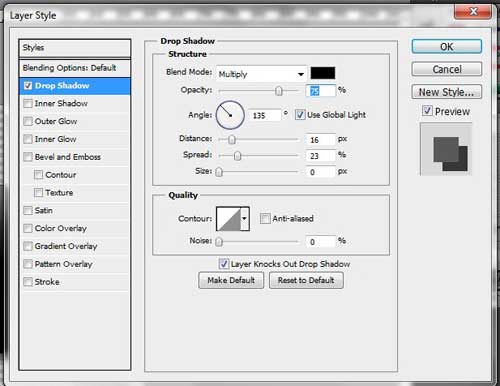The image size is (500, 386).
Task: Toggle Use Global Light checkbox
Action: pyautogui.click(x=300, y=115)
